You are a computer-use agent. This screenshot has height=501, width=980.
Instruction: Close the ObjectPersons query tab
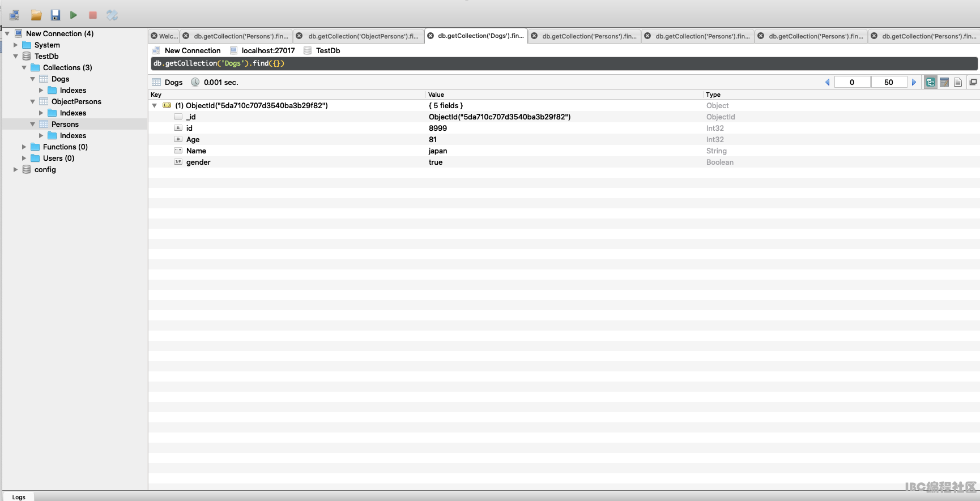coord(299,36)
